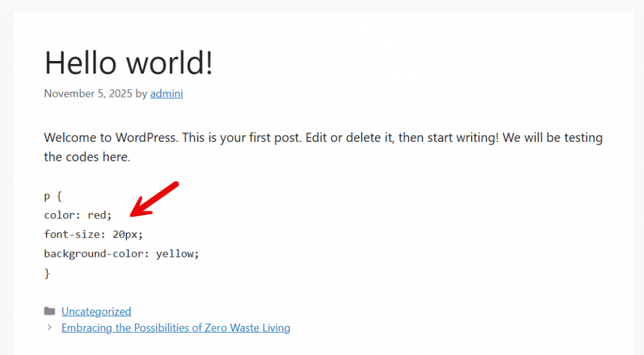Click the "color" property name in the code
The image size is (644, 355).
pos(60,215)
